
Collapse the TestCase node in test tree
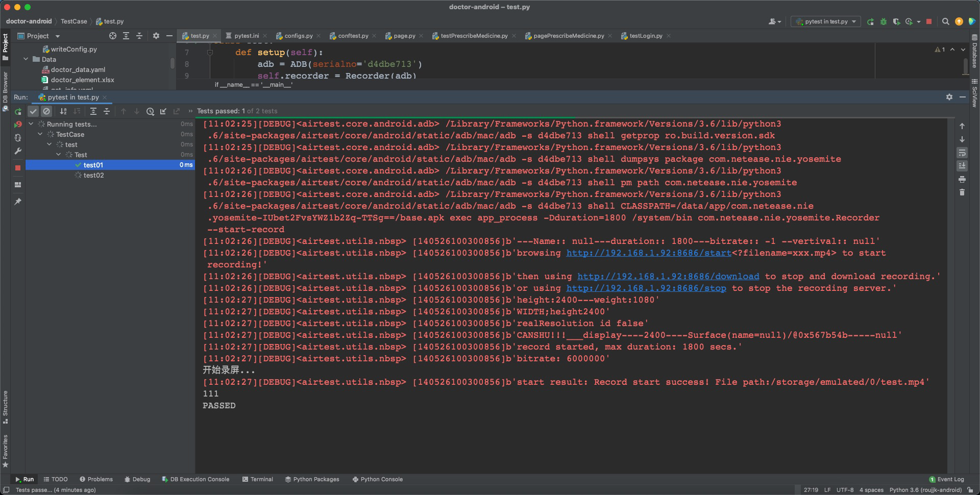[x=40, y=134]
